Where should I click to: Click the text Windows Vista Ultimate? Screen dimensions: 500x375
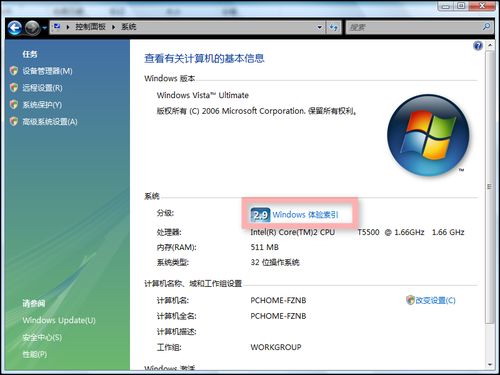(x=203, y=95)
